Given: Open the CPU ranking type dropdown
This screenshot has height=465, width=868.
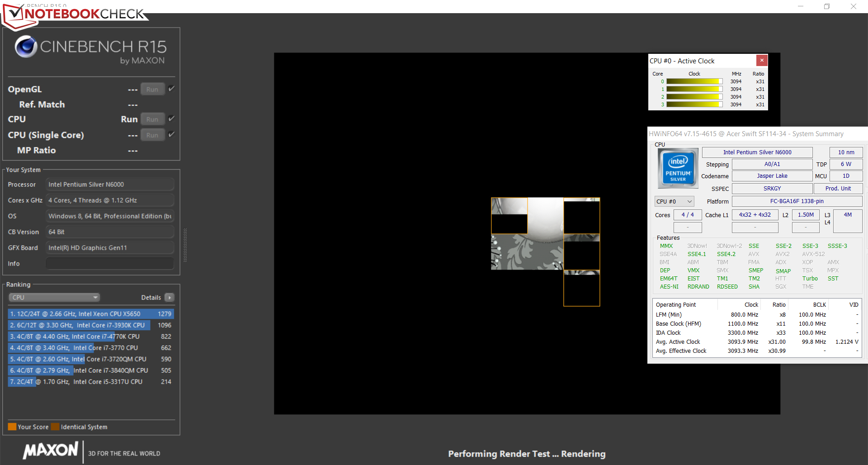Looking at the screenshot, I should [x=54, y=298].
